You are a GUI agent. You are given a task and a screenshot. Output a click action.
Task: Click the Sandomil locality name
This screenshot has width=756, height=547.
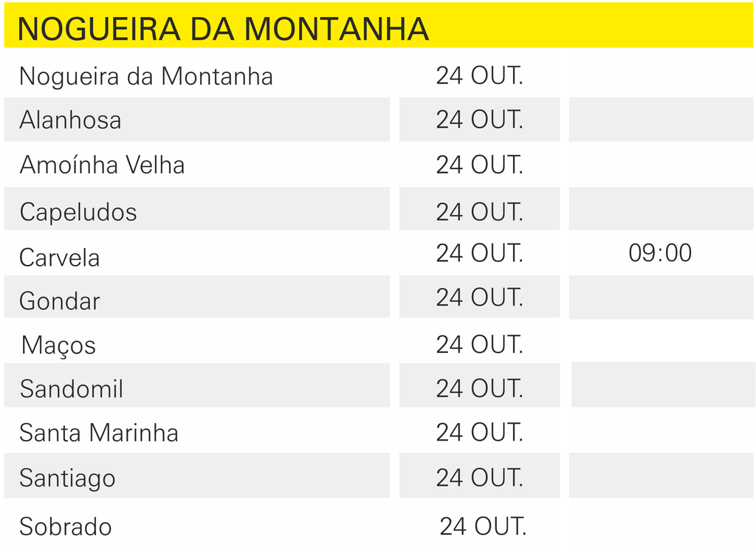(x=71, y=389)
